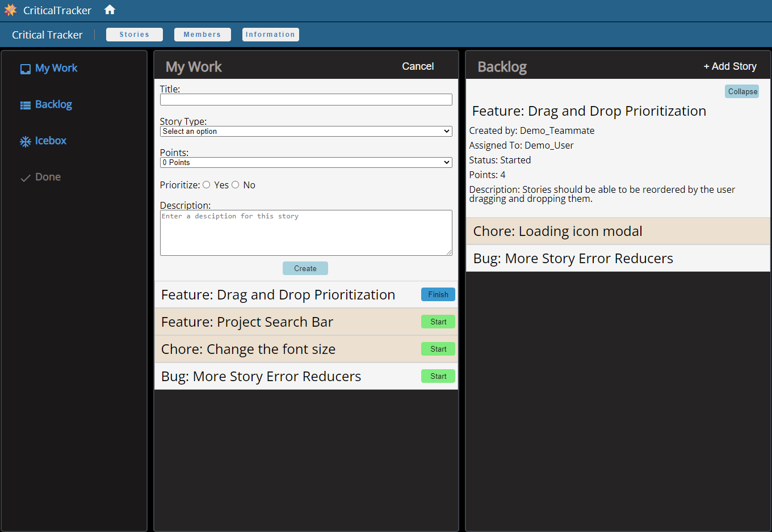Open the Information tab
The width and height of the screenshot is (772, 532).
pos(270,35)
